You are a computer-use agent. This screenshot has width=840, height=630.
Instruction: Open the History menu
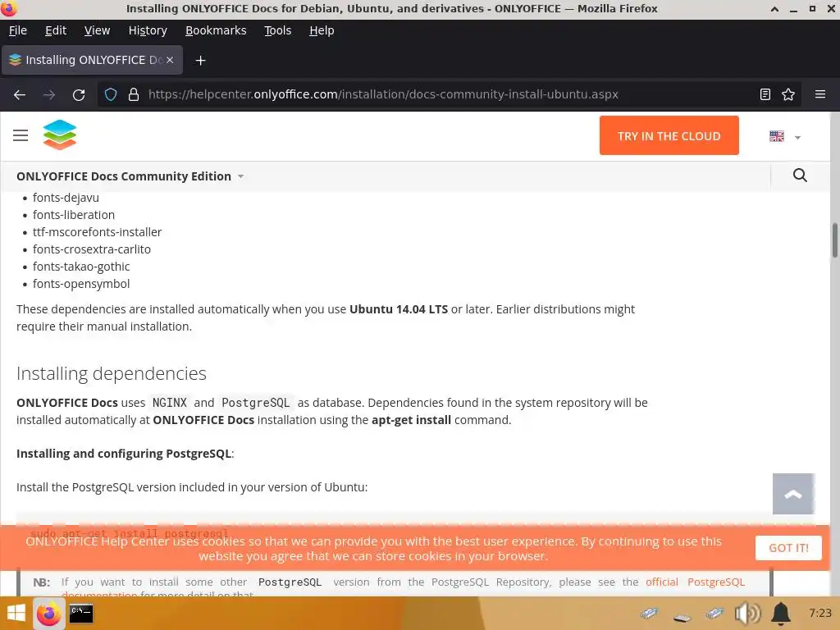[148, 30]
